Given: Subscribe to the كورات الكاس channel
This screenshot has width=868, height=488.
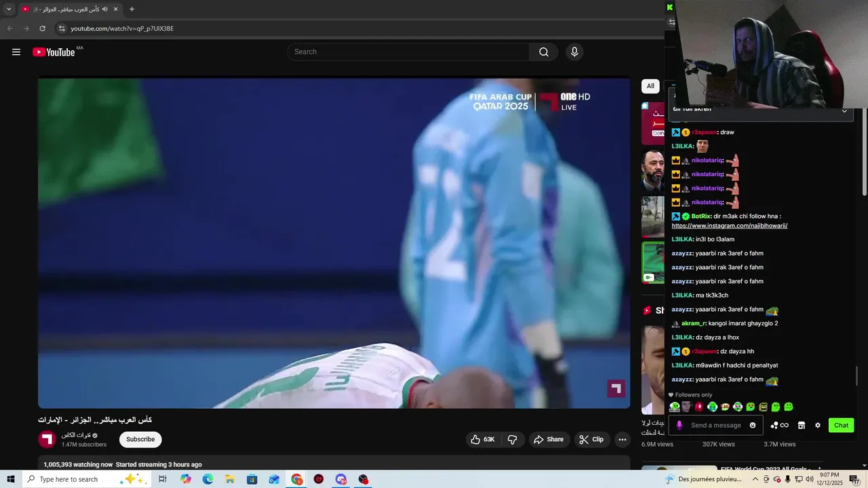Looking at the screenshot, I should (x=140, y=439).
